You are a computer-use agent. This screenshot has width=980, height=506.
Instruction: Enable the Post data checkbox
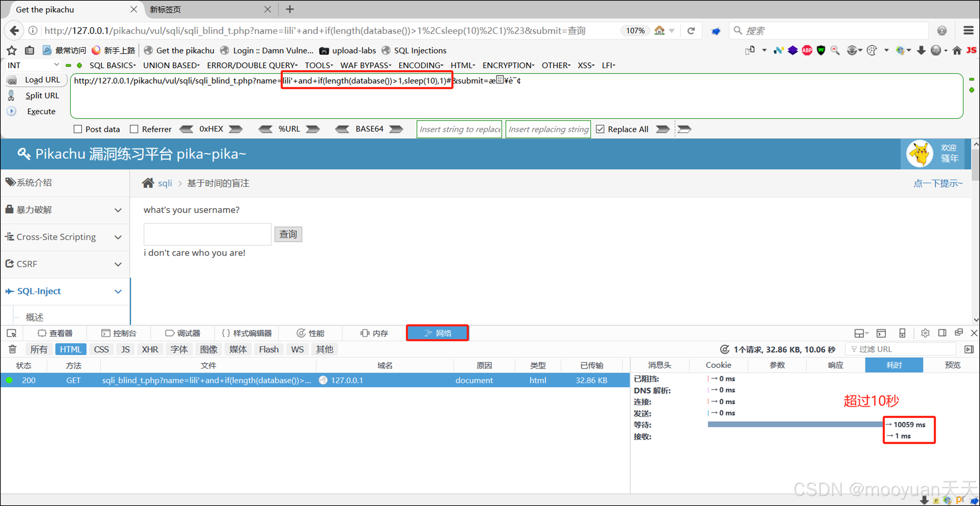click(78, 129)
